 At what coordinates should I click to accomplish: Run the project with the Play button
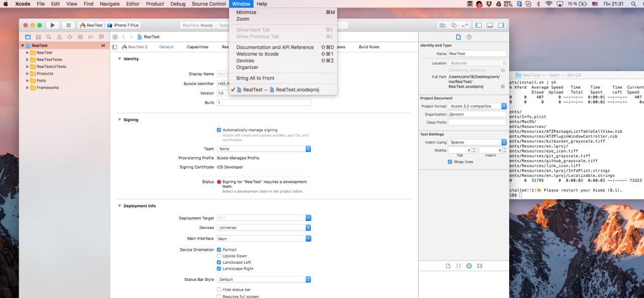click(x=52, y=25)
